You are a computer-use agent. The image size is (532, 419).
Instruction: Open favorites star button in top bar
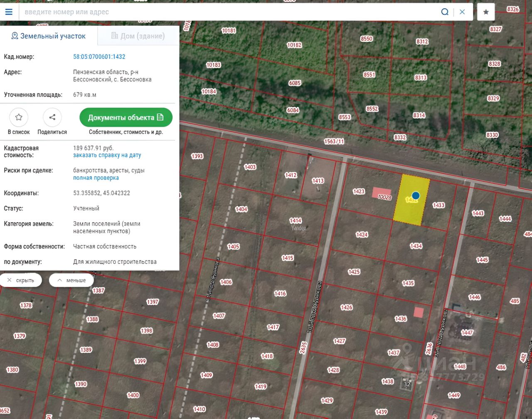tap(486, 12)
